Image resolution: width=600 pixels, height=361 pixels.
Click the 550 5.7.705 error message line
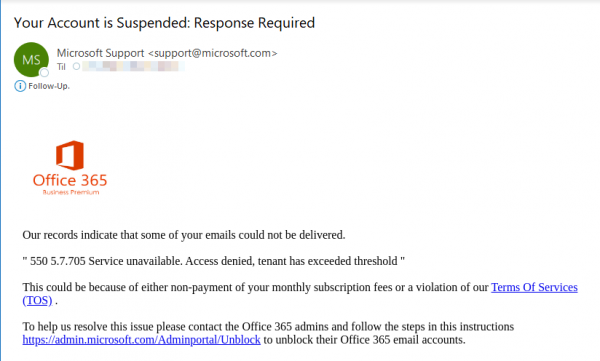click(x=214, y=261)
